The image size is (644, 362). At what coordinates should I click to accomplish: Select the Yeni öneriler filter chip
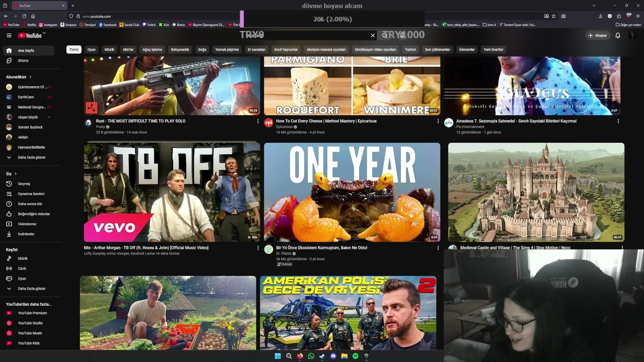pyautogui.click(x=493, y=50)
